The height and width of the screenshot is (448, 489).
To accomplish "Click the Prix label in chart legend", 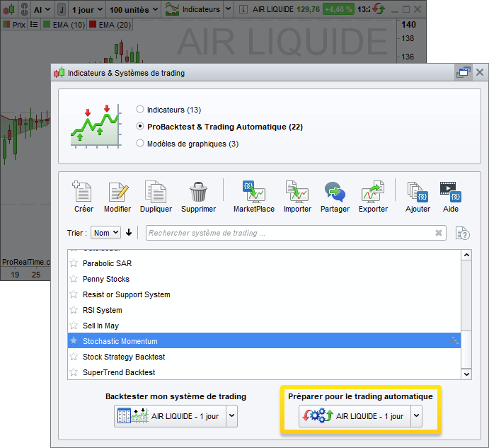I will [19, 25].
